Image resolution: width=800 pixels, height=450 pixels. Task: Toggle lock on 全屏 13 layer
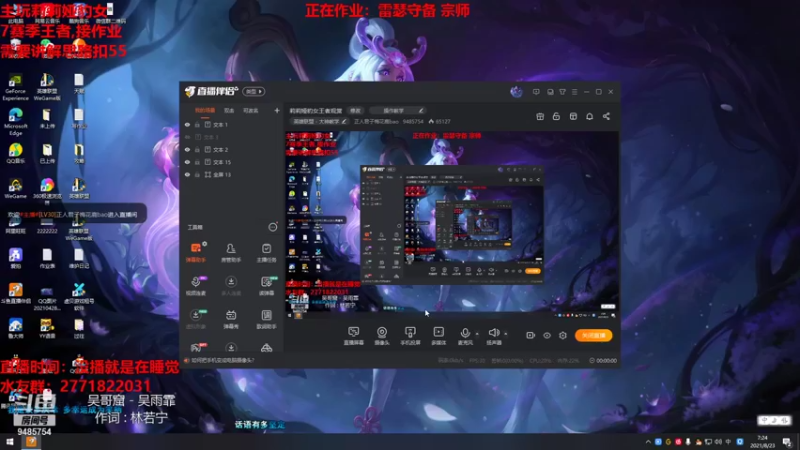pos(197,174)
